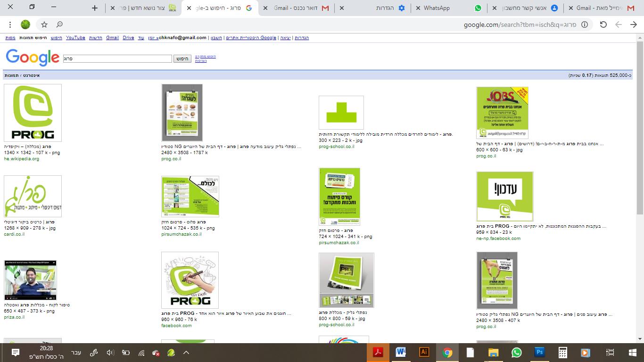
Task: Launch Adobe Illustrator from the taskbar
Action: (x=424, y=352)
